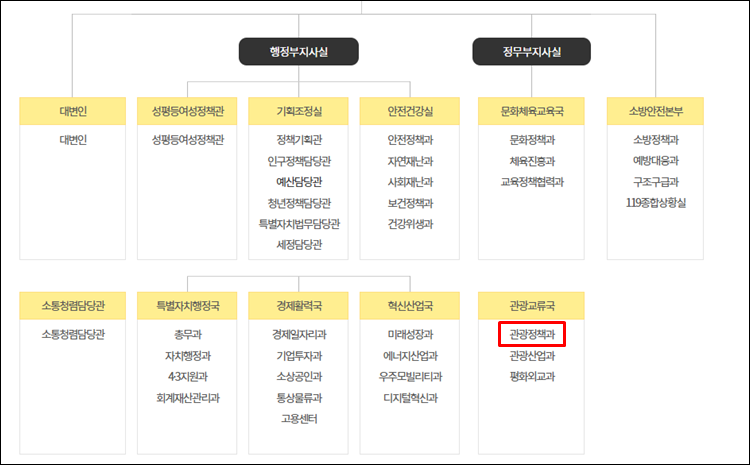Image resolution: width=750 pixels, height=465 pixels.
Task: Open 회계재산관리과 department
Action: (188, 398)
